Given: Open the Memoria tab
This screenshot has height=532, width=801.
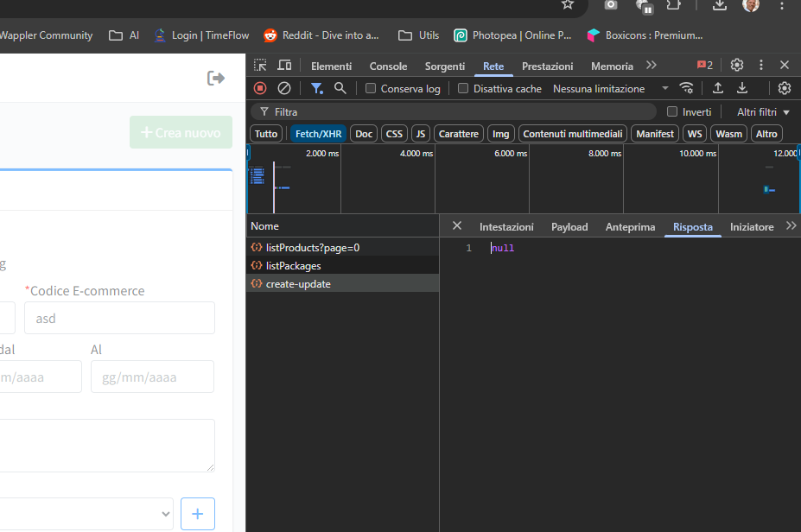Looking at the screenshot, I should point(612,66).
